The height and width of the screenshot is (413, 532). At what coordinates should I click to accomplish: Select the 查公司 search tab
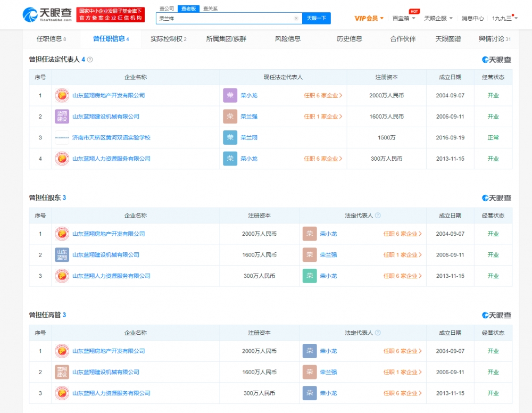click(167, 9)
